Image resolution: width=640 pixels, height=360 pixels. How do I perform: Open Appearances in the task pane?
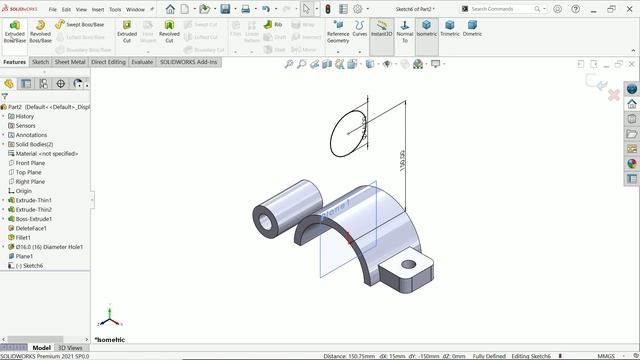632,164
